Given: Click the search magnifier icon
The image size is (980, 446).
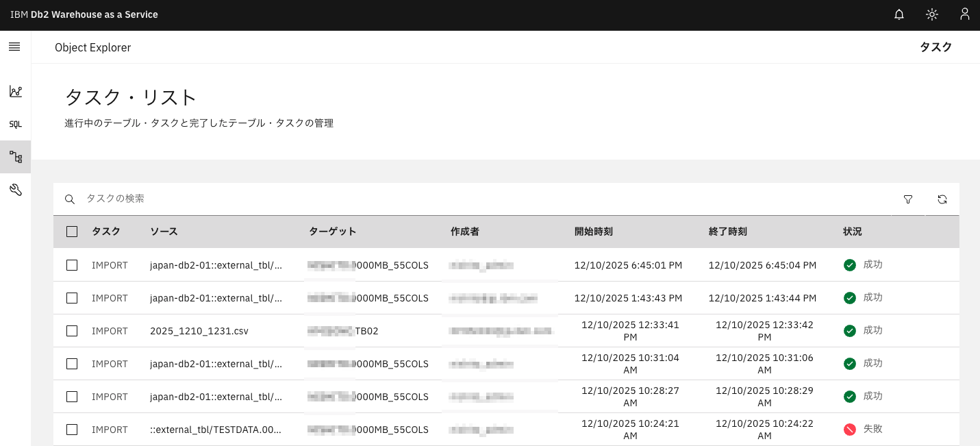Looking at the screenshot, I should point(69,199).
